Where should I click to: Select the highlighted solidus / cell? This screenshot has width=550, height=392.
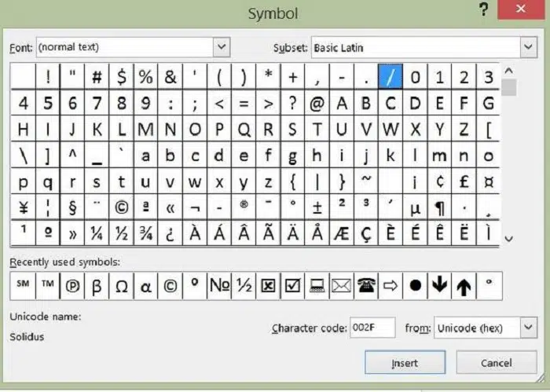(390, 76)
